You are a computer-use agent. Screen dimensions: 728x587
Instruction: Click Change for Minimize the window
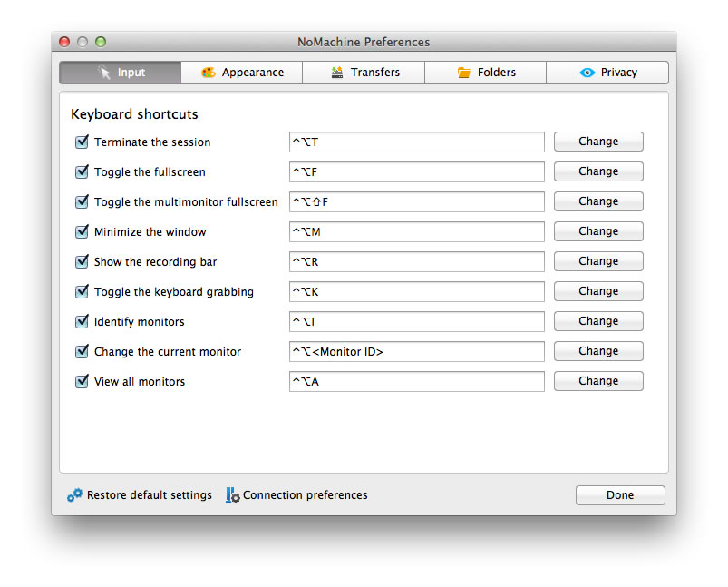(598, 231)
